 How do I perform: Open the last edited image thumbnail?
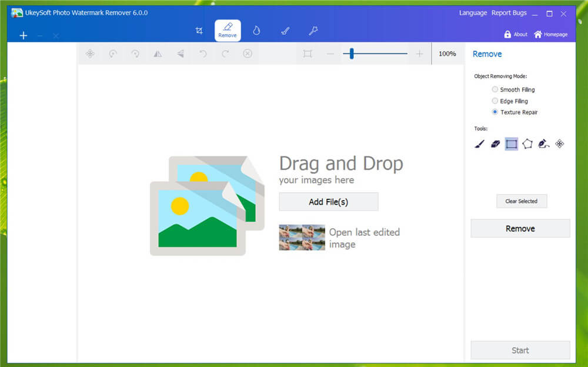[302, 238]
